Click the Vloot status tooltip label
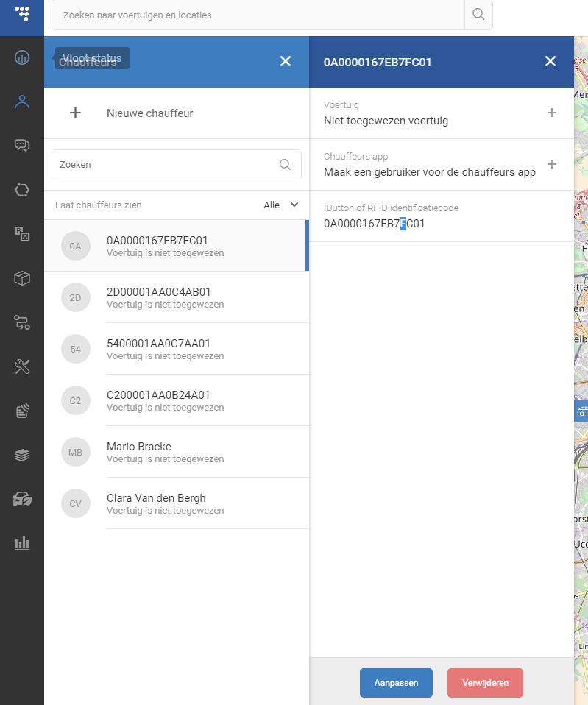This screenshot has width=588, height=705. pyautogui.click(x=92, y=58)
